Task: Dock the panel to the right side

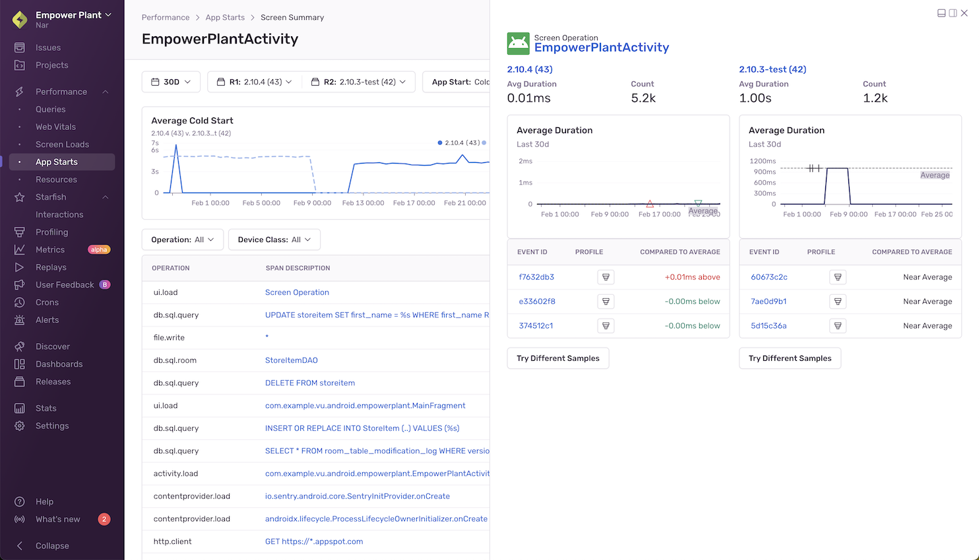Action: (953, 13)
